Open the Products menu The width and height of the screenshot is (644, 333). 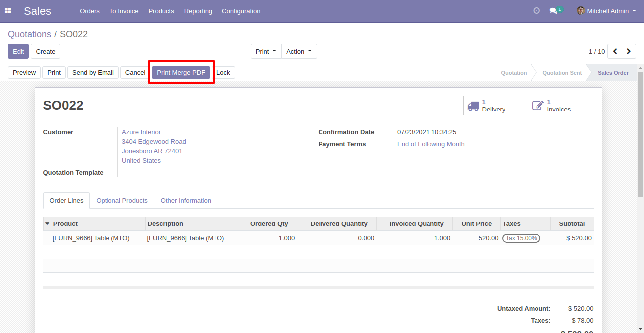(161, 11)
